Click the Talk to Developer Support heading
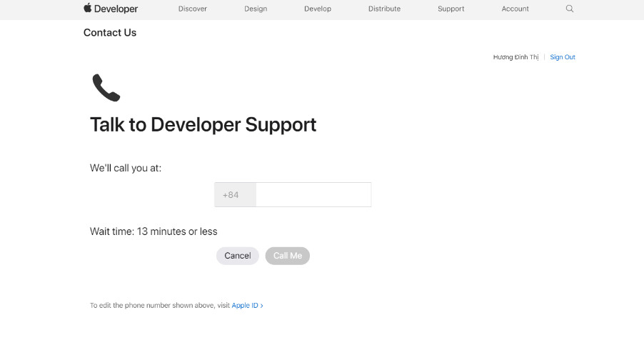This screenshot has height=355, width=644. coord(203,125)
